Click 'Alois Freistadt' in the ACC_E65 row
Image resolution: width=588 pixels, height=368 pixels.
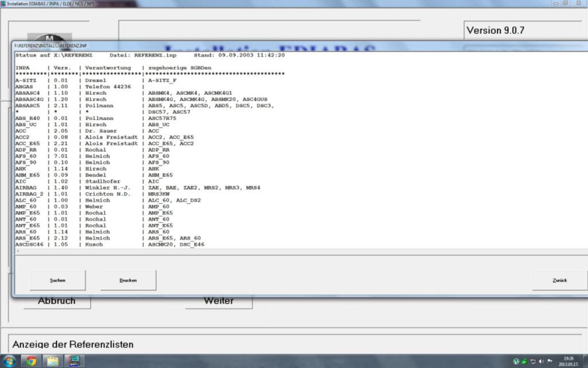pyautogui.click(x=111, y=143)
